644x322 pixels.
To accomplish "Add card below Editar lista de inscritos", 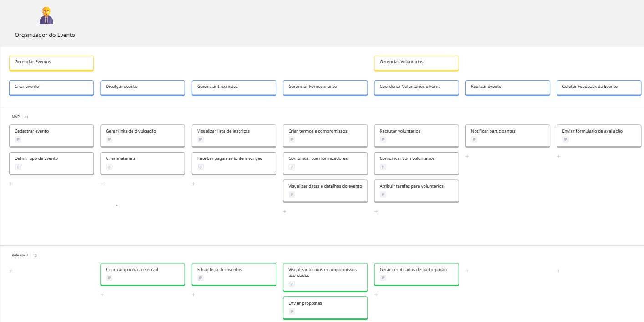I will tap(194, 295).
